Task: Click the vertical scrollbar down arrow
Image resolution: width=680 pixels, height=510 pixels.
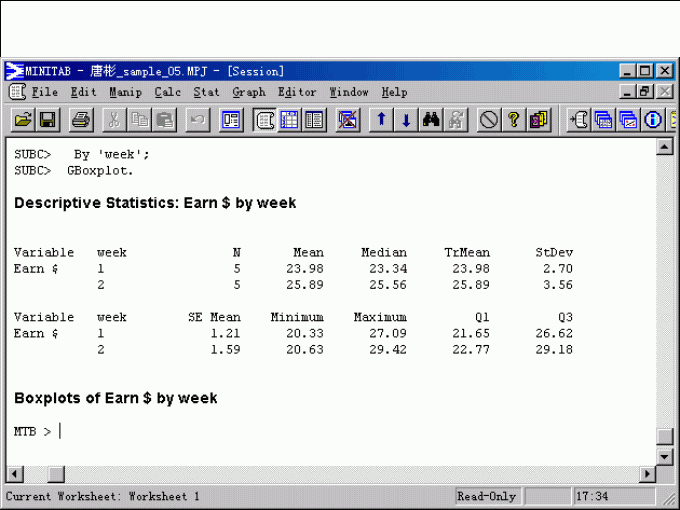Action: coord(664,455)
